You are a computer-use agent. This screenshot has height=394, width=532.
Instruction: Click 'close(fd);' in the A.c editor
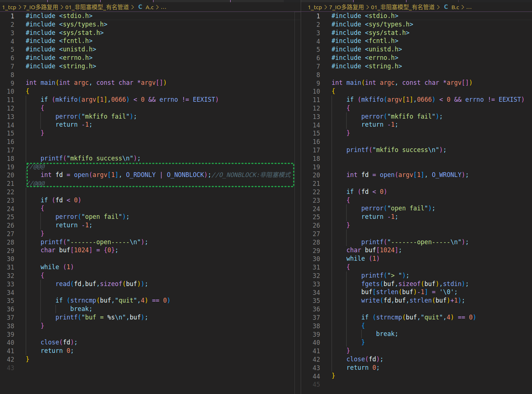(x=59, y=342)
